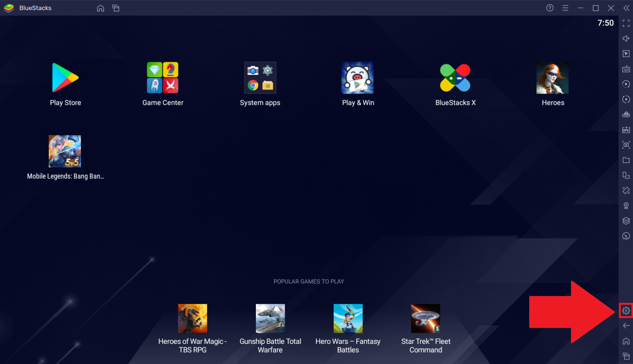The width and height of the screenshot is (633, 364).
Task: Click the BlueStacks logo in the title bar
Action: [9, 8]
